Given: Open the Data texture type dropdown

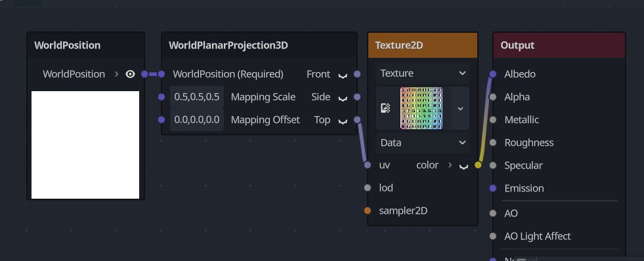Looking at the screenshot, I should click(x=423, y=143).
